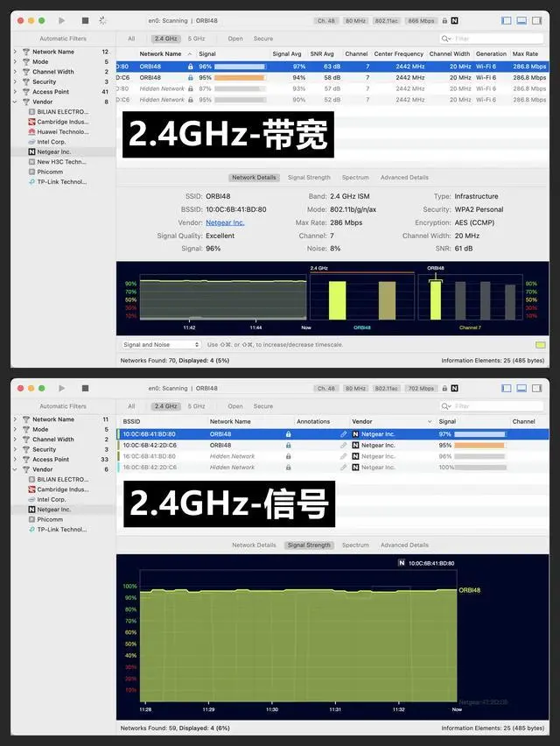
Task: Select 5 GHz band filter in top window
Action: pos(196,39)
